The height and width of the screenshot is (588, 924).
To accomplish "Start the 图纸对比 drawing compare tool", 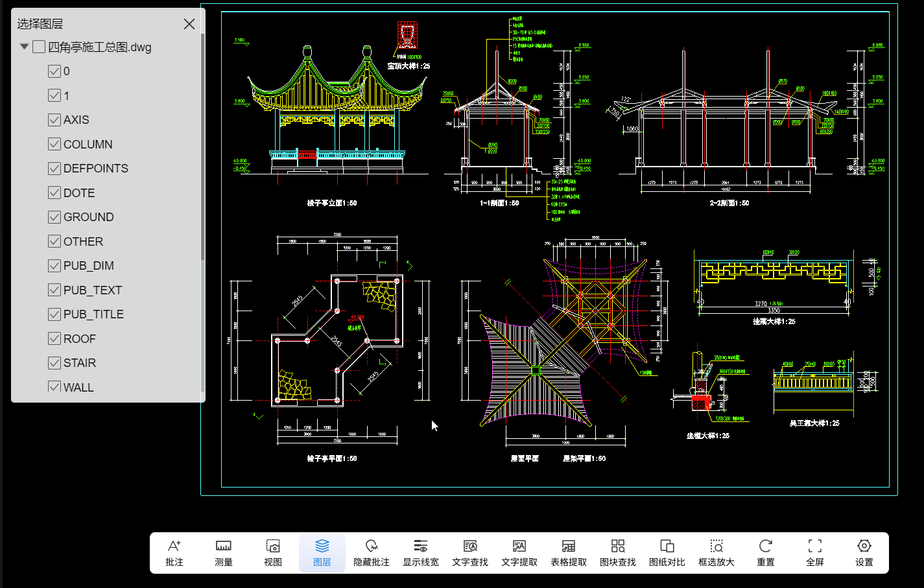I will [667, 552].
